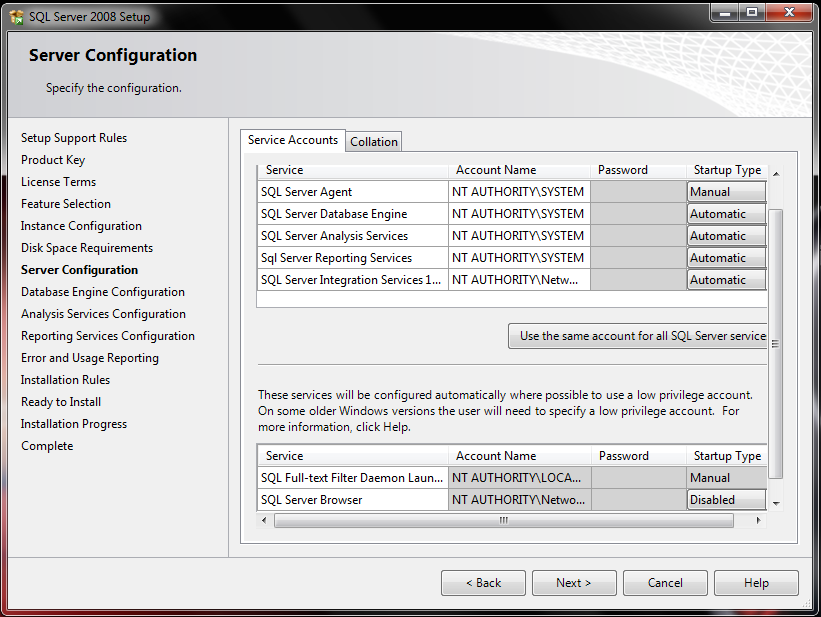Image resolution: width=821 pixels, height=617 pixels.
Task: Click the Account Name cell for SQL Server Database Engine
Action: tap(519, 214)
